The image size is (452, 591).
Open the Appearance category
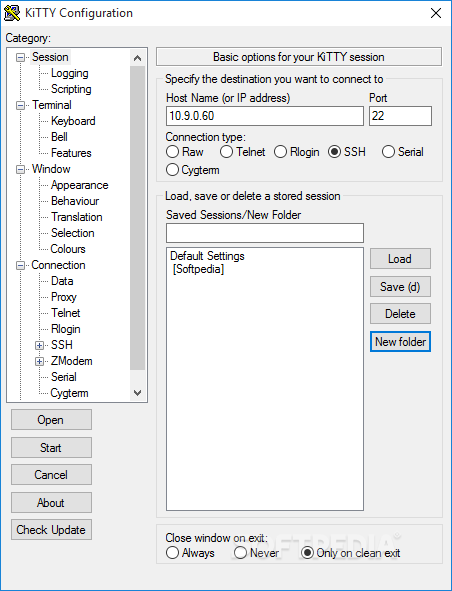click(80, 185)
